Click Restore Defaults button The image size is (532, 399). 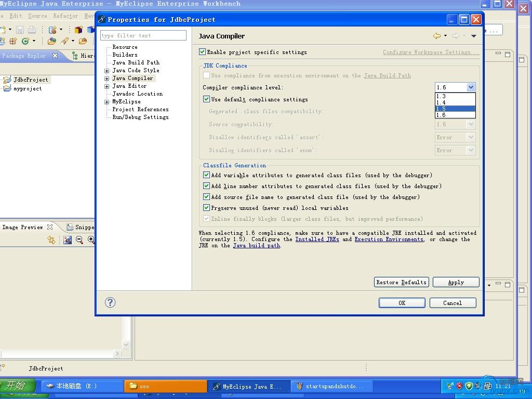click(402, 282)
